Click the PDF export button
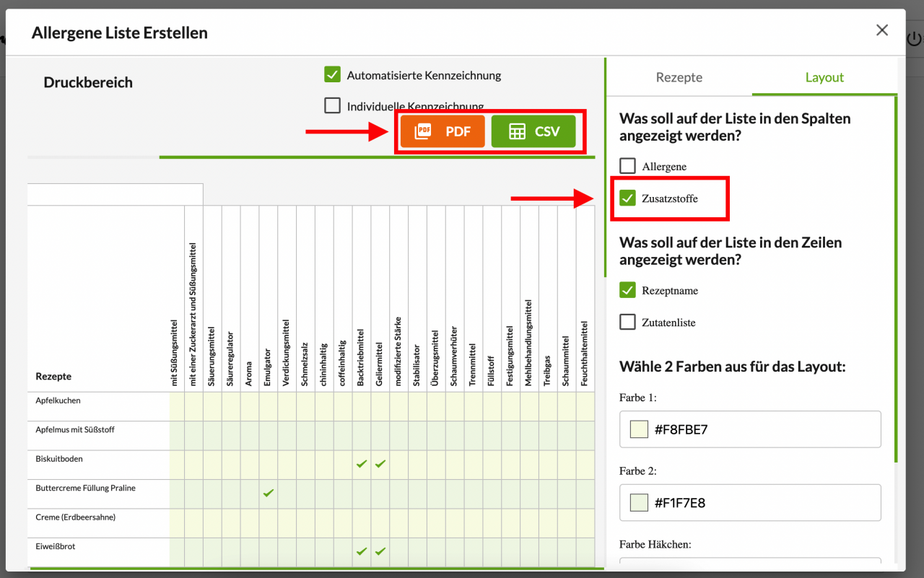 pos(443,131)
